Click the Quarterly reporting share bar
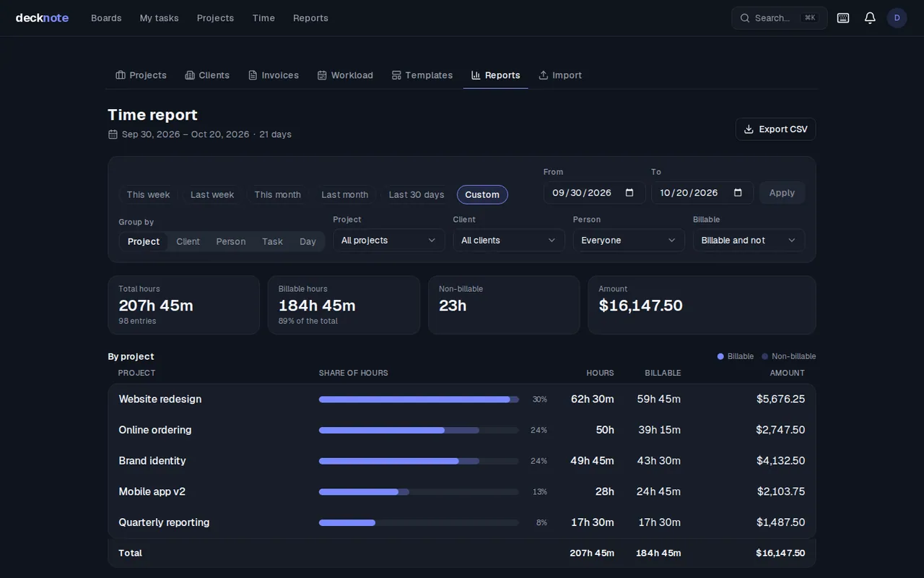This screenshot has width=924, height=578. pyautogui.click(x=419, y=522)
